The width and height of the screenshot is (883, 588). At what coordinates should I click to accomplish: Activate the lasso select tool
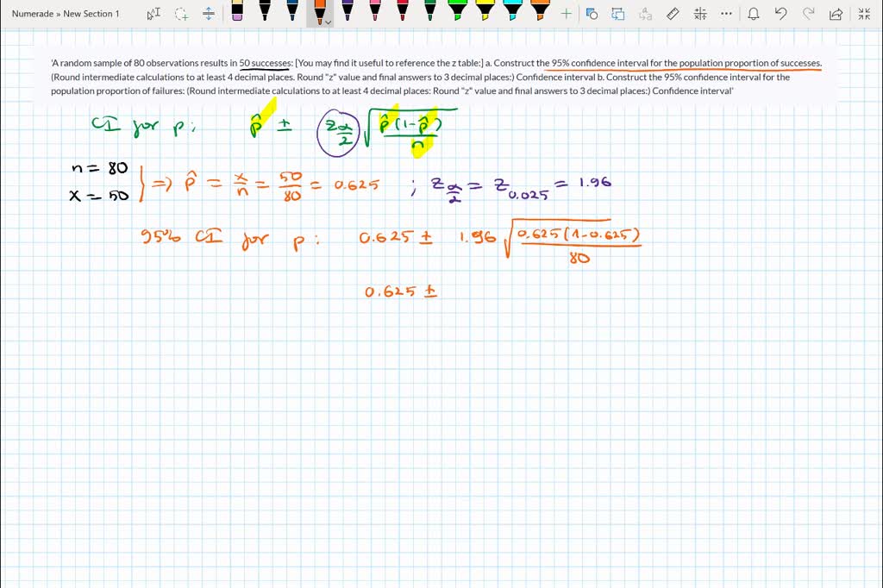pyautogui.click(x=179, y=14)
